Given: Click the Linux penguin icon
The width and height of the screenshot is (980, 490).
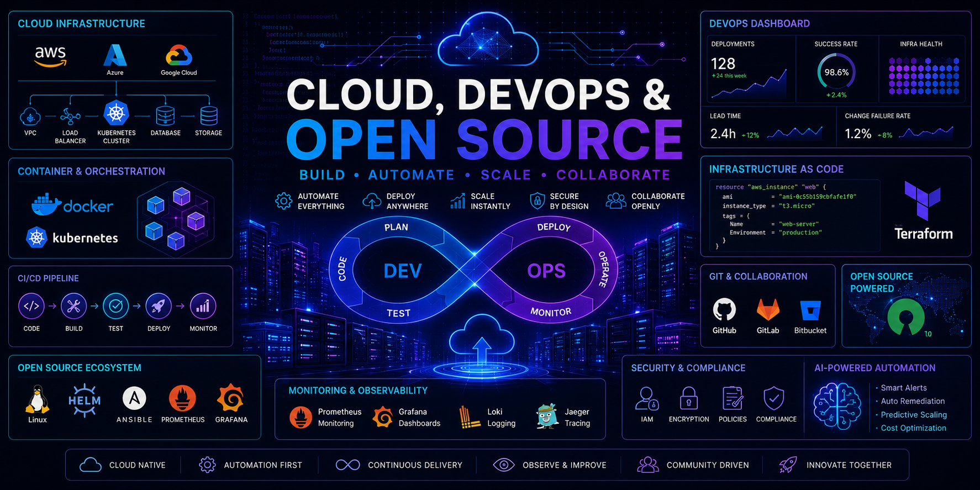Looking at the screenshot, I should pos(37,399).
